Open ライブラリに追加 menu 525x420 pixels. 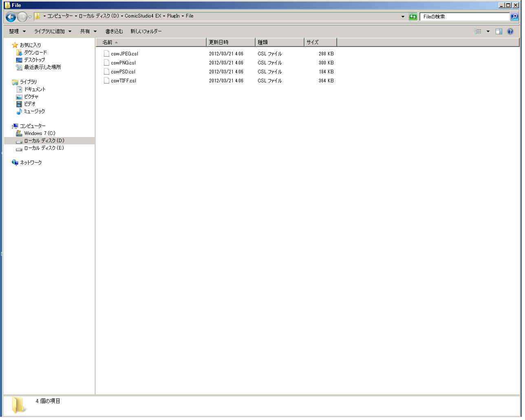click(x=53, y=31)
